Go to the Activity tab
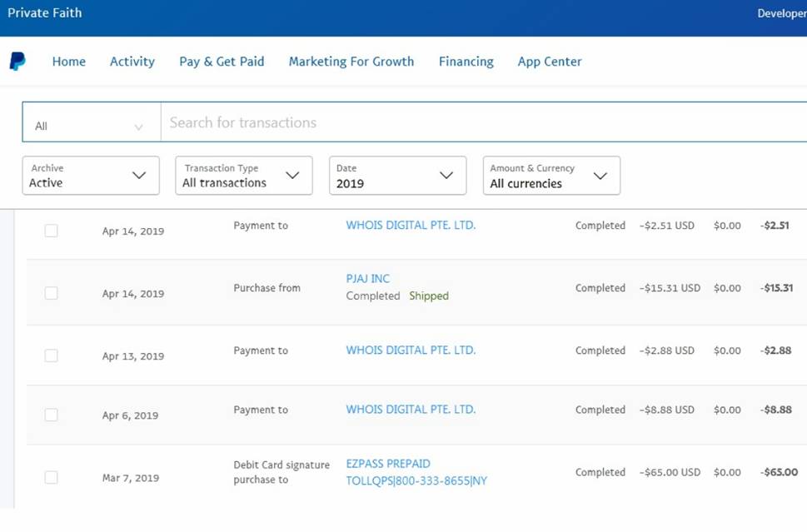The width and height of the screenshot is (807, 532). tap(132, 62)
